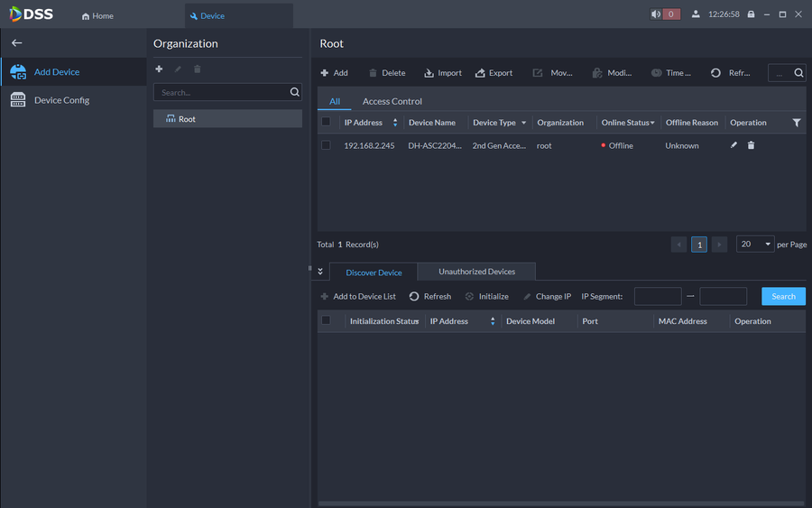Click the organization Search input field
The width and height of the screenshot is (812, 508).
tap(221, 92)
